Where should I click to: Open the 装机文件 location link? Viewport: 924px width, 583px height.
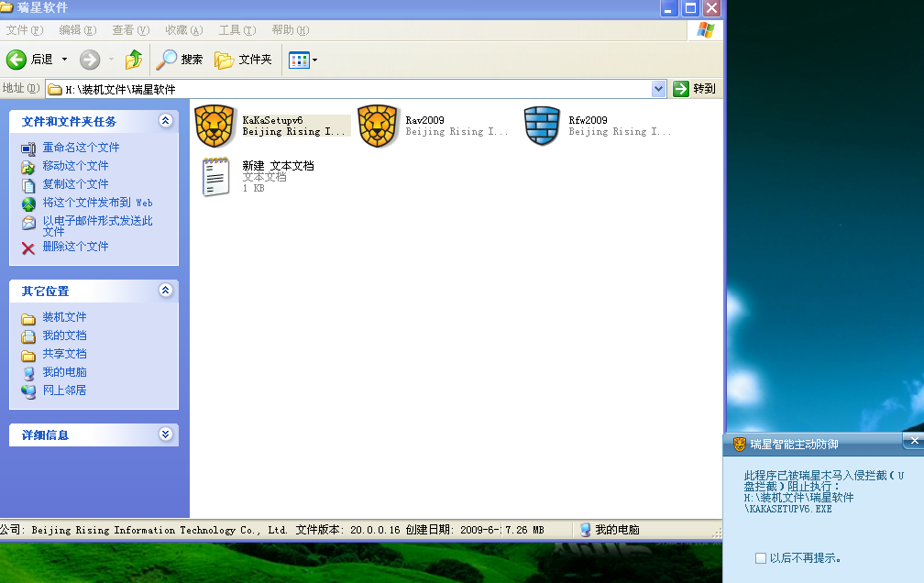[x=64, y=317]
